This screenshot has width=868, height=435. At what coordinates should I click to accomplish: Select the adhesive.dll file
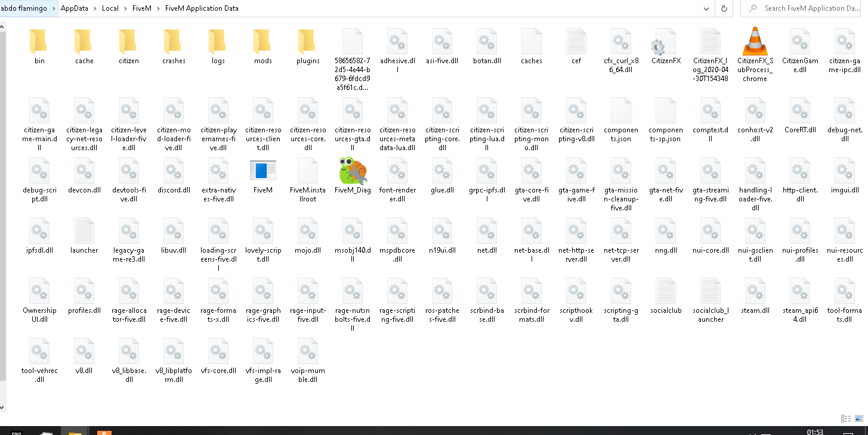(x=397, y=51)
